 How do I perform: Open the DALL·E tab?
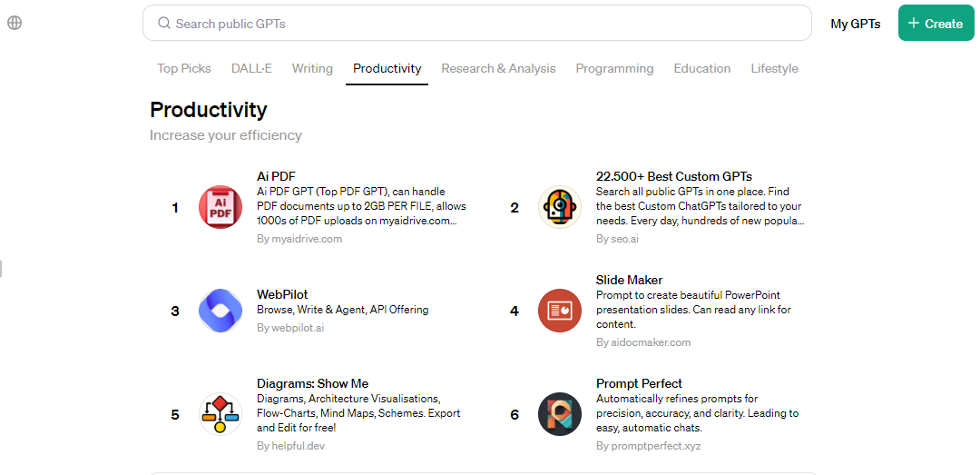(251, 68)
